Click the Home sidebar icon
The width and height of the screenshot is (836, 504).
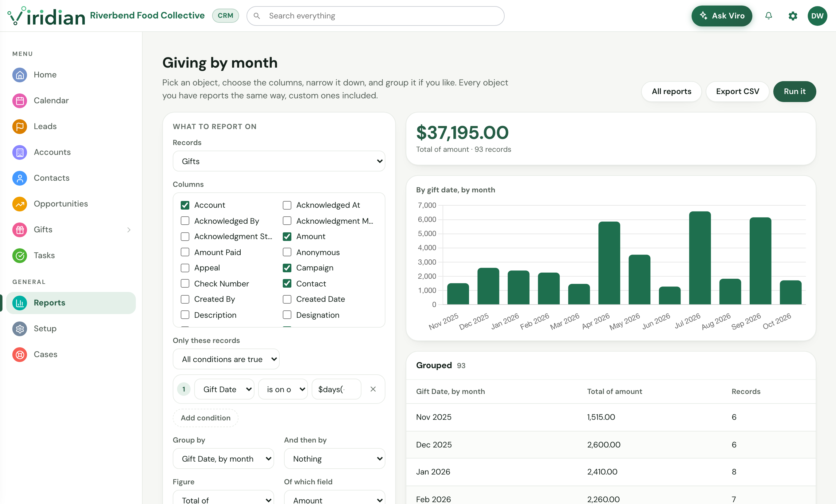[20, 75]
